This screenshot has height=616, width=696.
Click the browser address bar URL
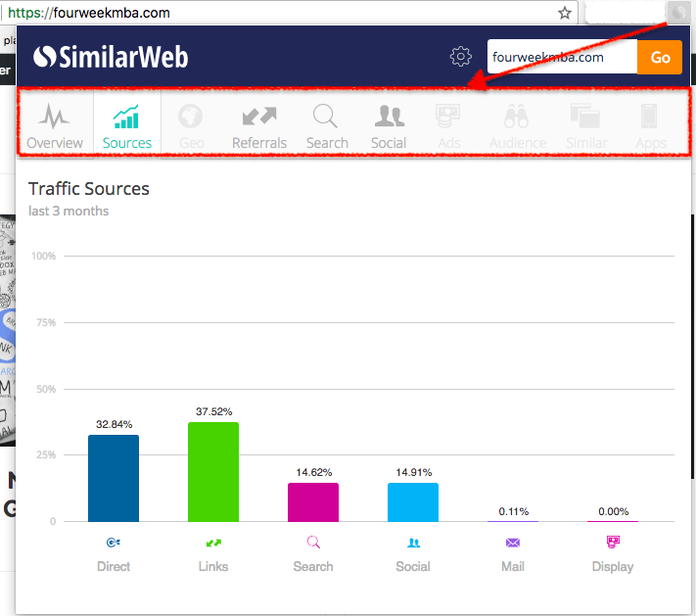89,13
